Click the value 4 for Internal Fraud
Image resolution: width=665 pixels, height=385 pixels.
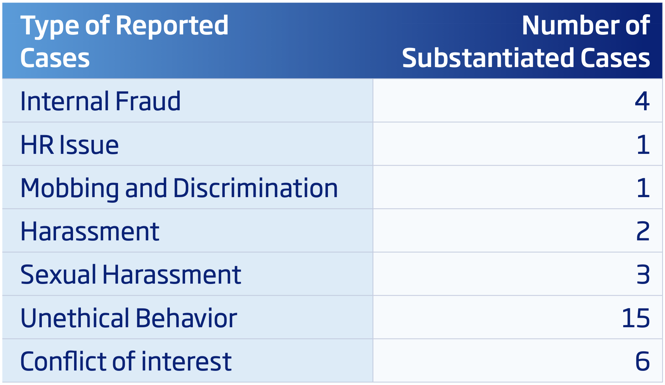point(642,101)
